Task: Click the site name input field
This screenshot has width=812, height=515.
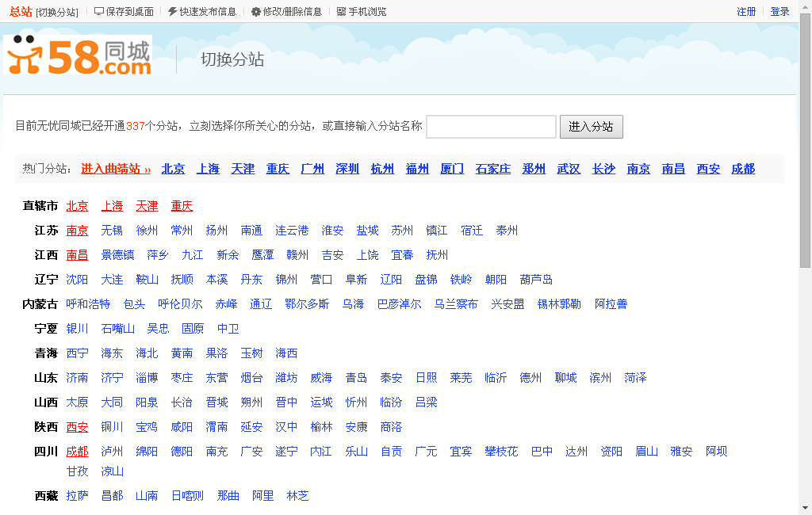Action: pyautogui.click(x=490, y=126)
